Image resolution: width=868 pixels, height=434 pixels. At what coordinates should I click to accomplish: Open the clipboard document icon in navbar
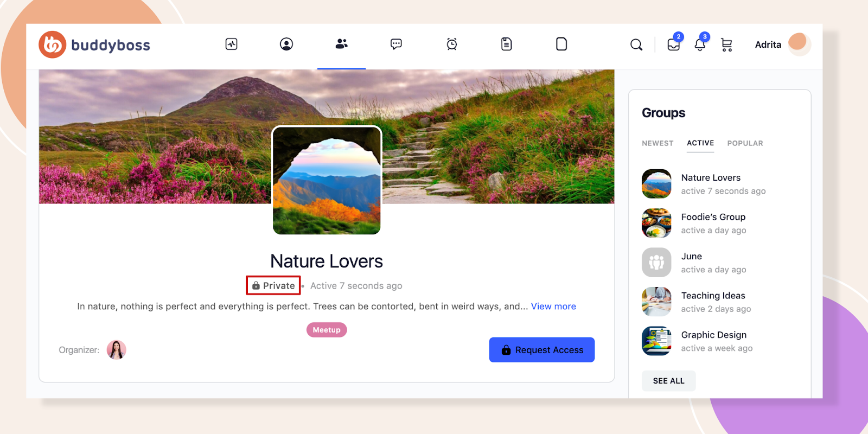point(507,44)
